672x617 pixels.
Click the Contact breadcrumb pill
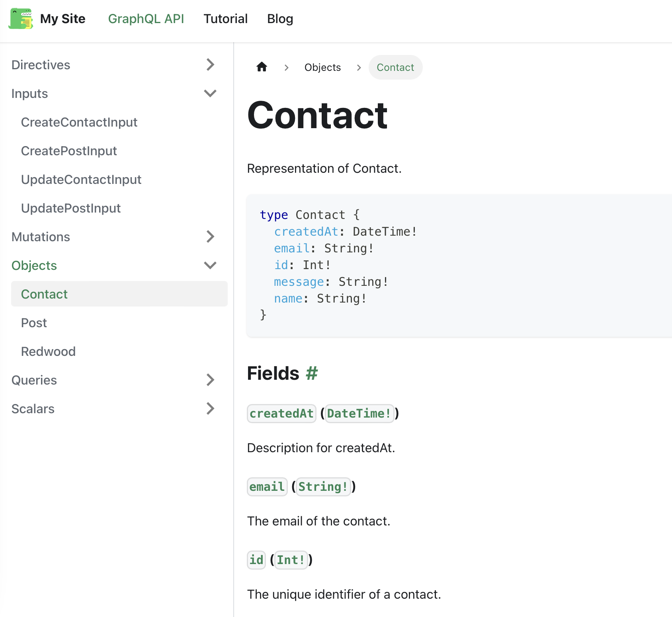tap(395, 67)
